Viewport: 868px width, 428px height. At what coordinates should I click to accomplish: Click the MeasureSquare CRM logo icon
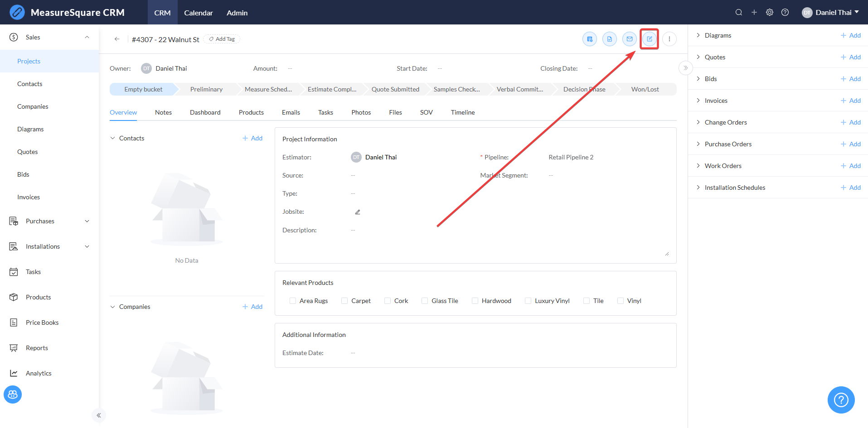click(x=17, y=12)
